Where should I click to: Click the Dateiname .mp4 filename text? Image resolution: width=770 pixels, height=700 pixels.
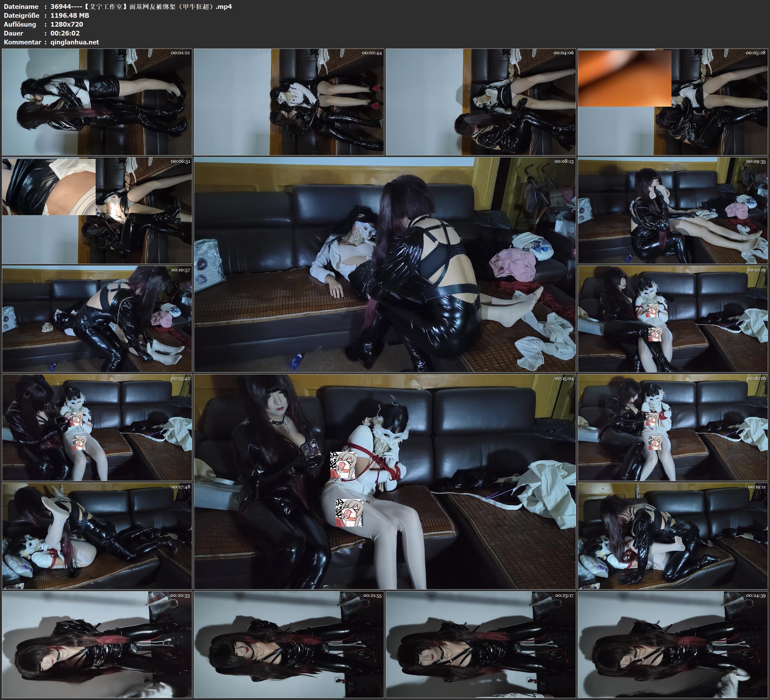coord(141,6)
